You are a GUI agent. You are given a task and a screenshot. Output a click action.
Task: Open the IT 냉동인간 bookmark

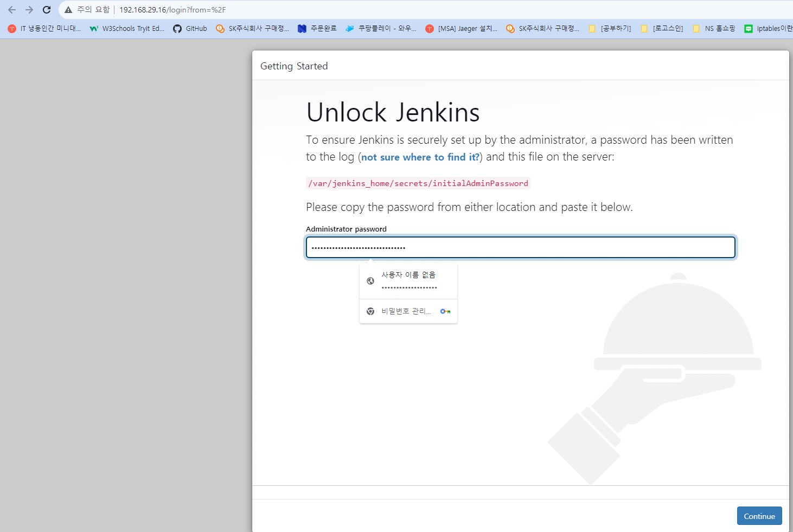pyautogui.click(x=44, y=29)
